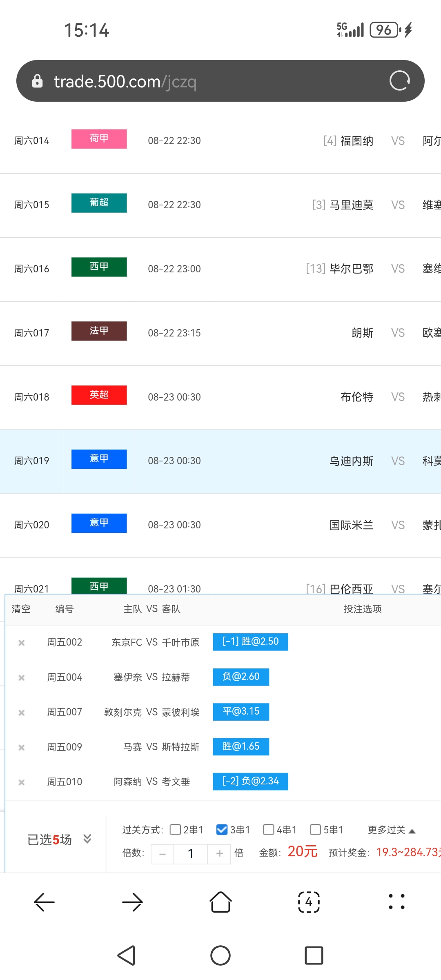Toggle bet 胜@1.65 for 马赛 match
441x980 pixels.
[241, 746]
